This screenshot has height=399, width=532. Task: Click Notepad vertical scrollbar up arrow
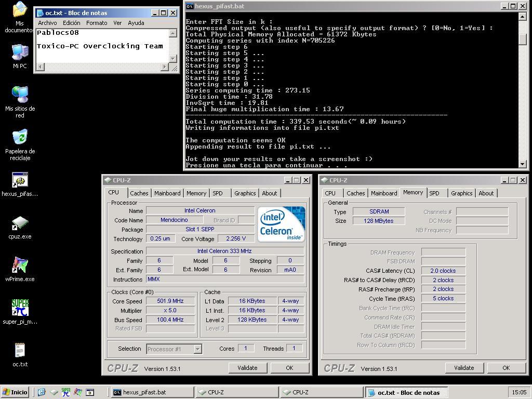click(x=172, y=33)
